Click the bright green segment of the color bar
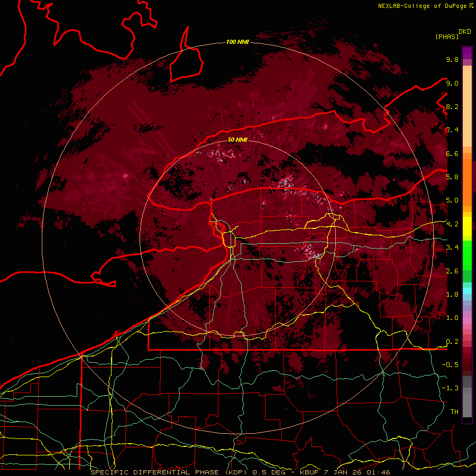The width and height of the screenshot is (476, 476). pyautogui.click(x=467, y=255)
